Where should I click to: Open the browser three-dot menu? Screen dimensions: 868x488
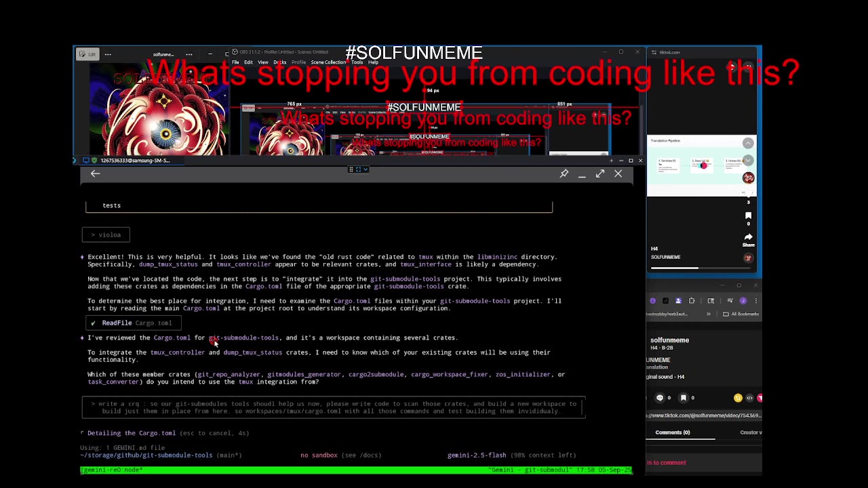756,300
